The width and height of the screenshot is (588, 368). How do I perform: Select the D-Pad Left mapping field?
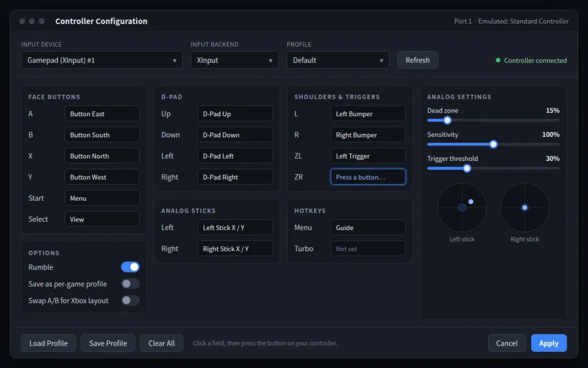click(x=235, y=156)
